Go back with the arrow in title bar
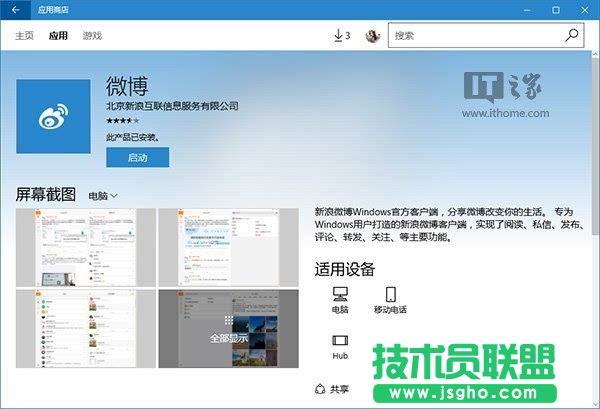Viewport: 600px width, 409px height. tap(15, 10)
